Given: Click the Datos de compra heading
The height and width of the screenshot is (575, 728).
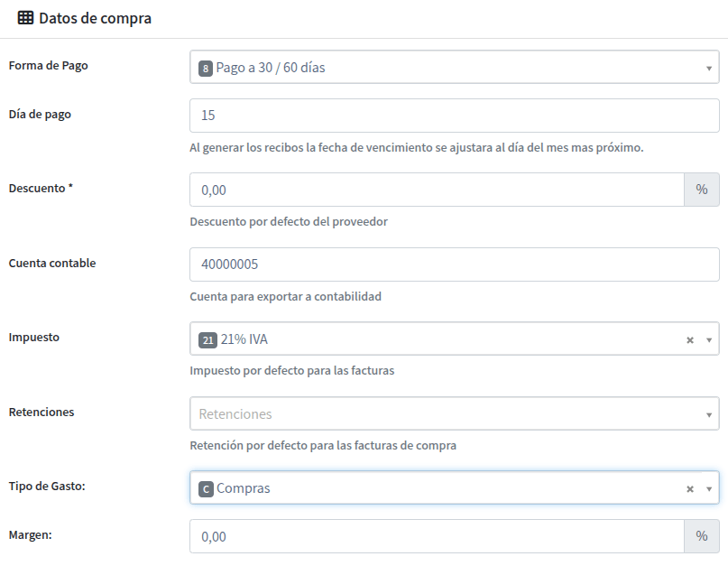Looking at the screenshot, I should [x=96, y=19].
